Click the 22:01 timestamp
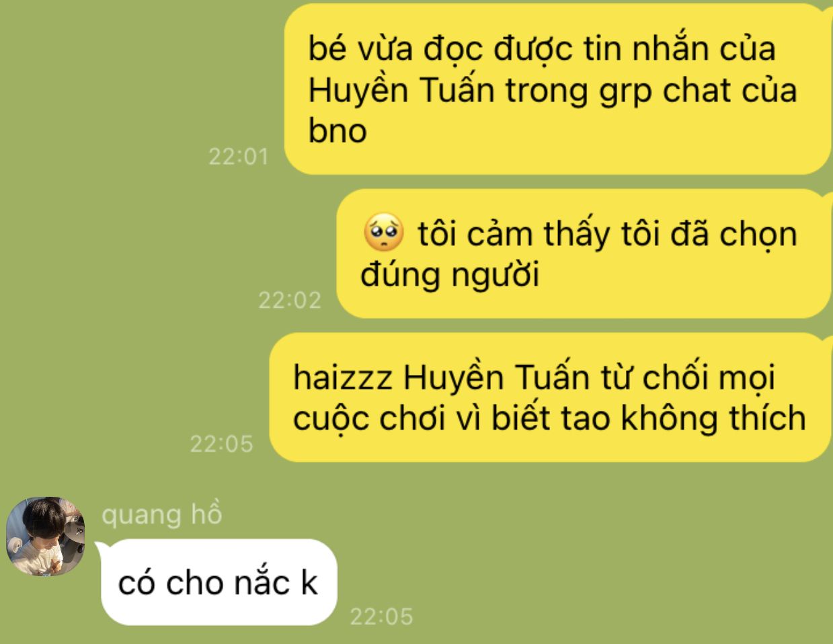The width and height of the screenshot is (833, 644). click(x=239, y=156)
